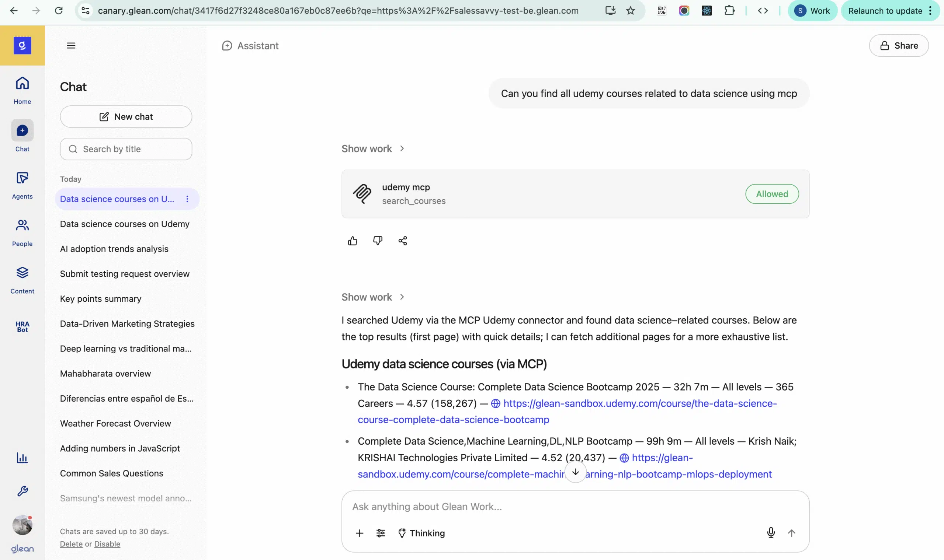Click Disable link for chat saving
Viewport: 944px width, 560px height.
pyautogui.click(x=107, y=544)
